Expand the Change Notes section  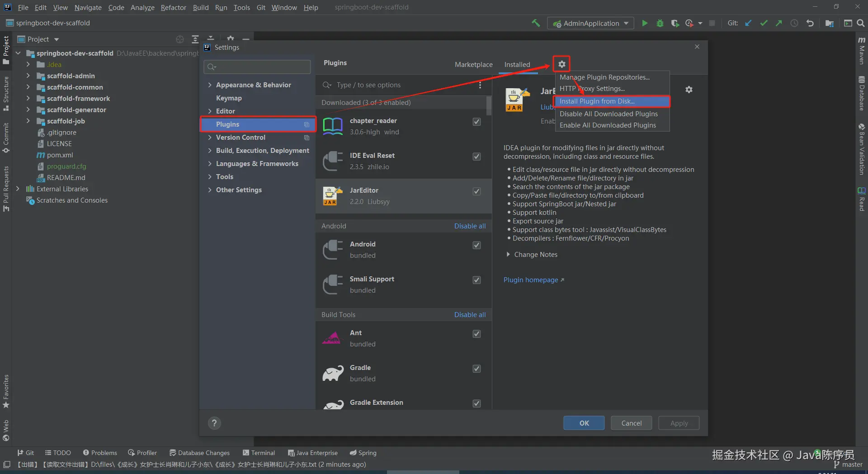tap(508, 255)
